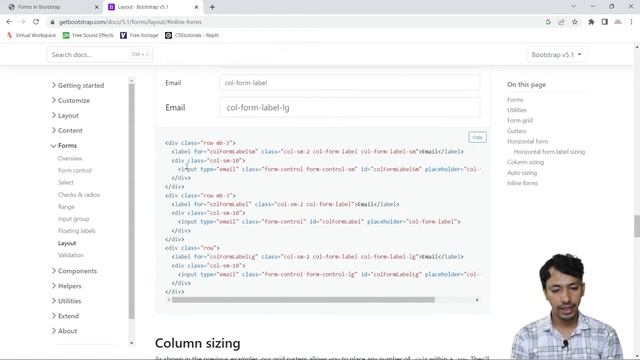Open the browser side panel icon
Viewport: 640px width, 360px height.
pyautogui.click(x=604, y=22)
